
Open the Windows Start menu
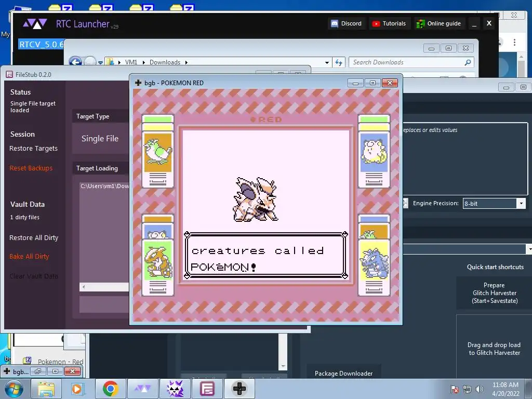click(13, 389)
